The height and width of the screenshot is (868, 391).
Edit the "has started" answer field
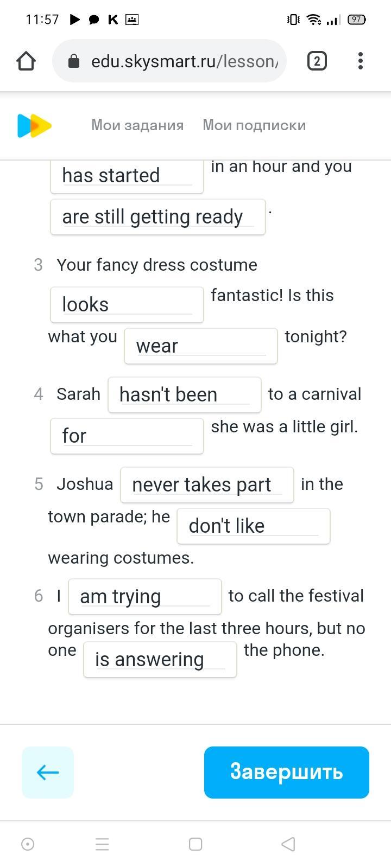(127, 176)
